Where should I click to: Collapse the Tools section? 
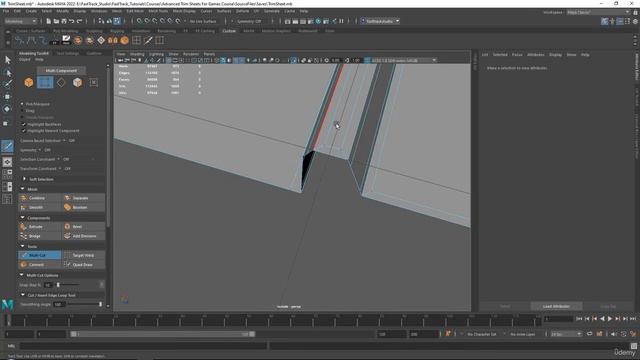pos(22,247)
